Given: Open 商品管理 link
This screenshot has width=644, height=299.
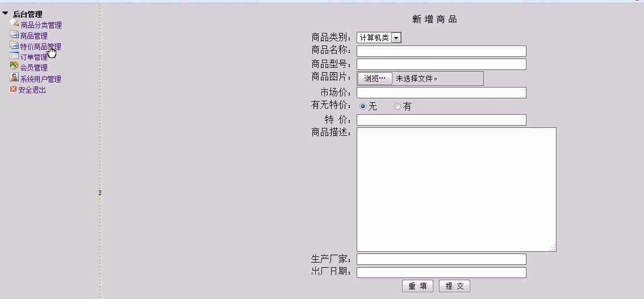Looking at the screenshot, I should coord(34,36).
